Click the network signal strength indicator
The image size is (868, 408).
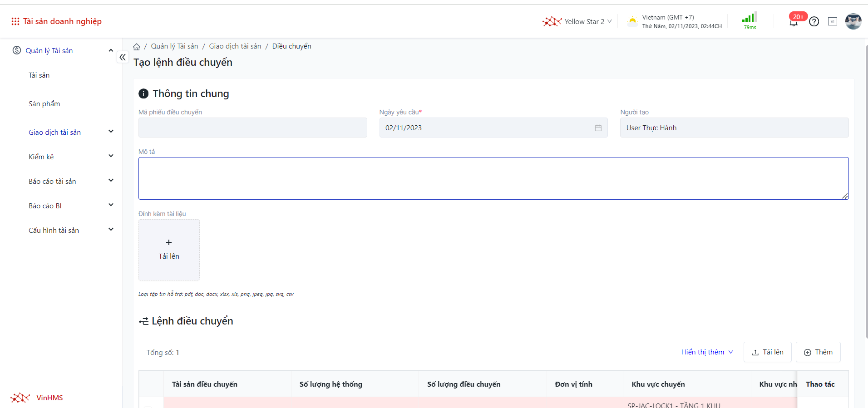750,20
